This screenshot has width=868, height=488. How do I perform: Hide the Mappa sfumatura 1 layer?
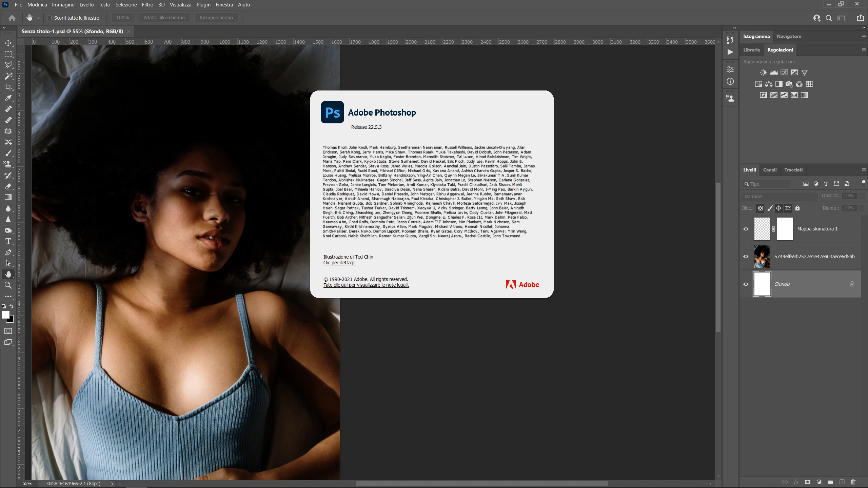[x=746, y=229]
